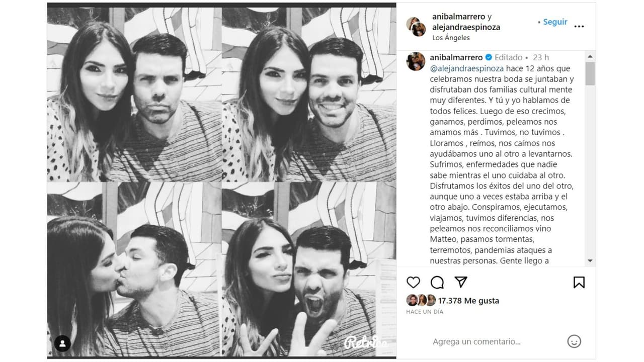Open the alejandraespinoza profile link in the header
644x362 pixels.
tap(466, 27)
